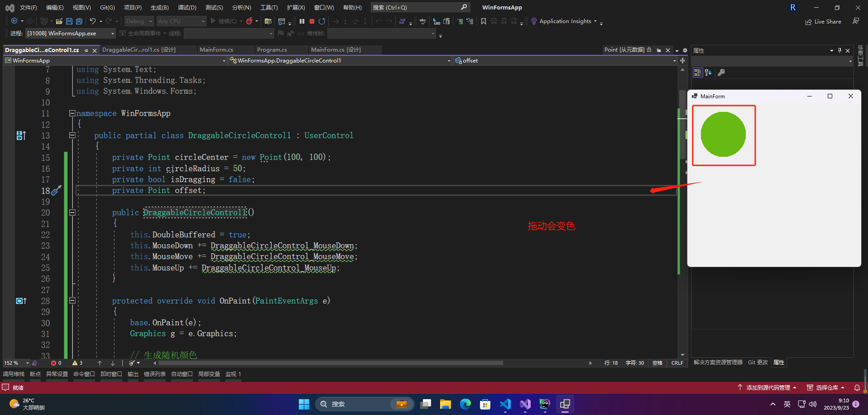
Task: Click the bookmark toggle icon in toolbar
Action: [484, 21]
